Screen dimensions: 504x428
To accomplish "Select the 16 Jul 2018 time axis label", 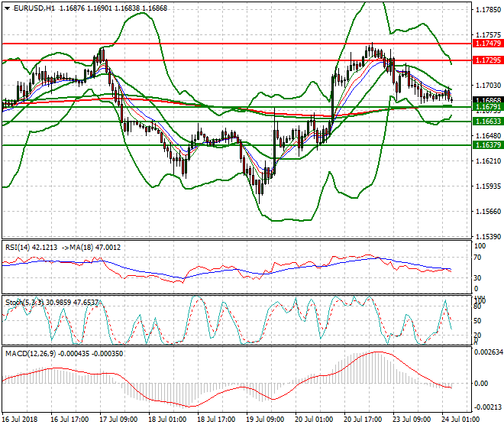I will 20,420.
